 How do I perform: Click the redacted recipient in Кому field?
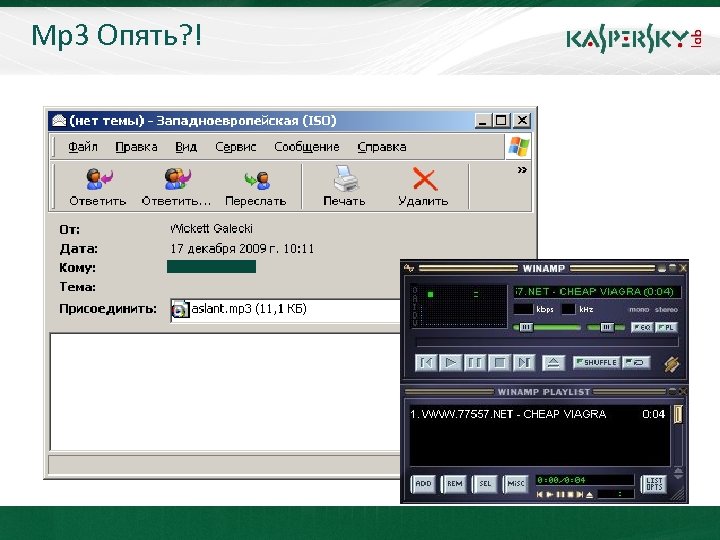click(211, 267)
